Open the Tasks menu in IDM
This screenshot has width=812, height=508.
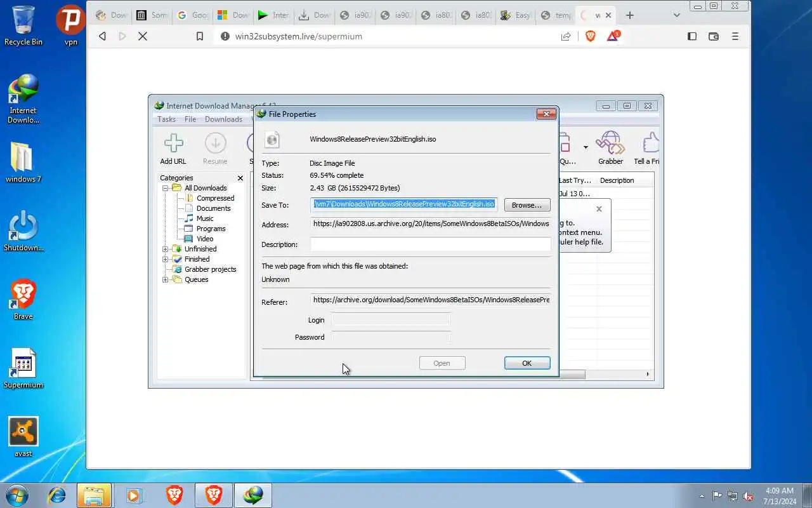pyautogui.click(x=166, y=119)
